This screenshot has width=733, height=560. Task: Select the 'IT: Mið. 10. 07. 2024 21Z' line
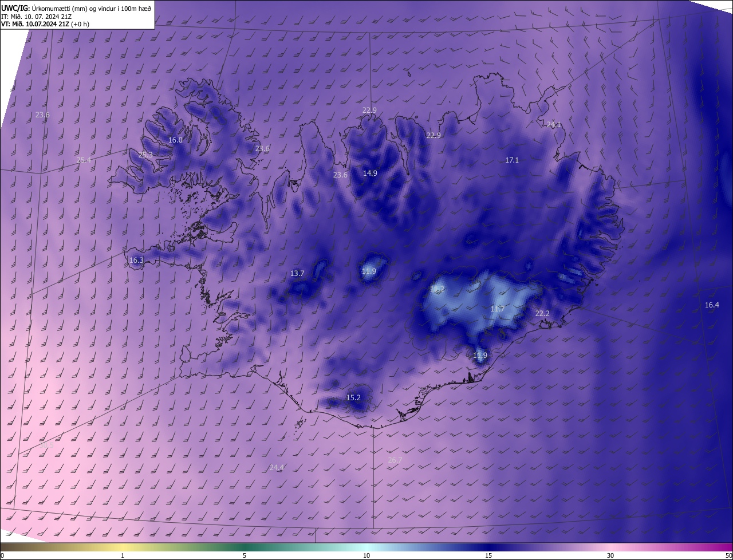click(36, 16)
